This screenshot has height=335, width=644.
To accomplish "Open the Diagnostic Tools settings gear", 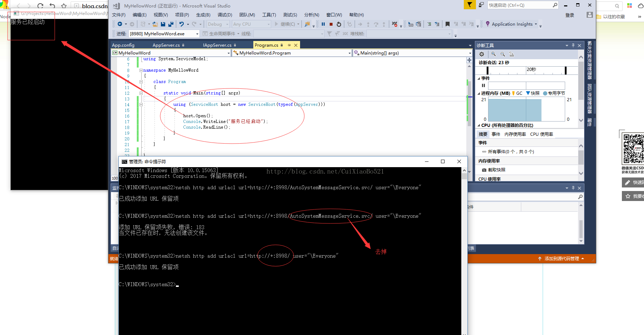I will (x=482, y=54).
